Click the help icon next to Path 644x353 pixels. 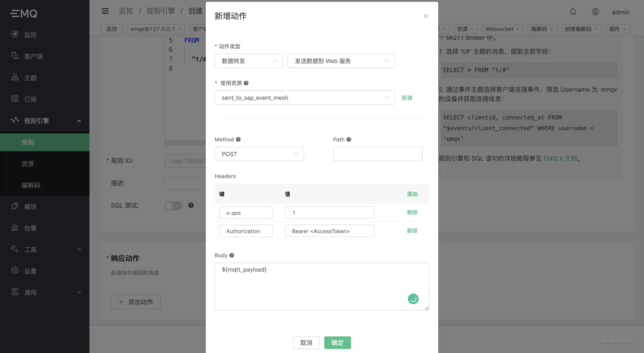[349, 139]
